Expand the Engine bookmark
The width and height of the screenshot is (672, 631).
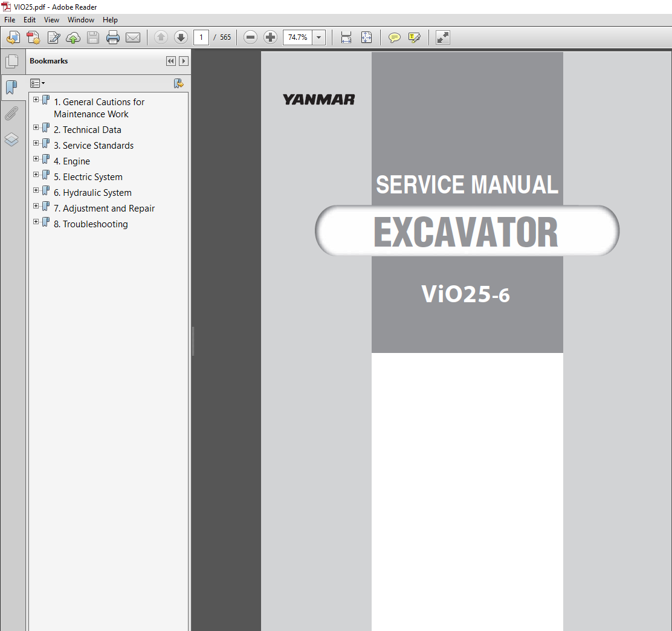point(36,159)
